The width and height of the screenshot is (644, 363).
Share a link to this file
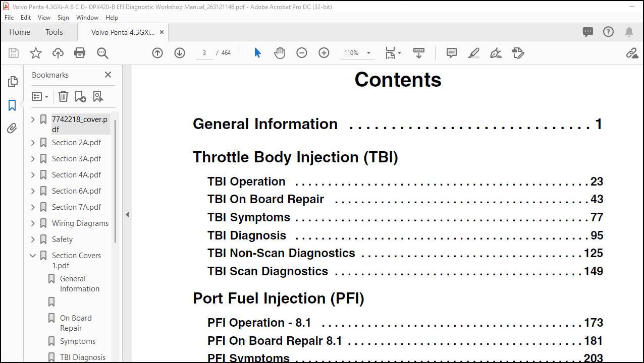(632, 53)
